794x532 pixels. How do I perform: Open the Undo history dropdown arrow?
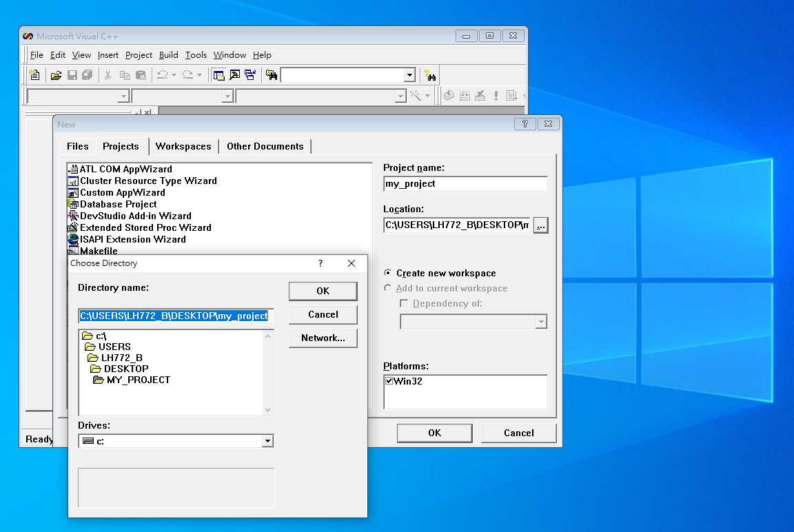point(174,75)
